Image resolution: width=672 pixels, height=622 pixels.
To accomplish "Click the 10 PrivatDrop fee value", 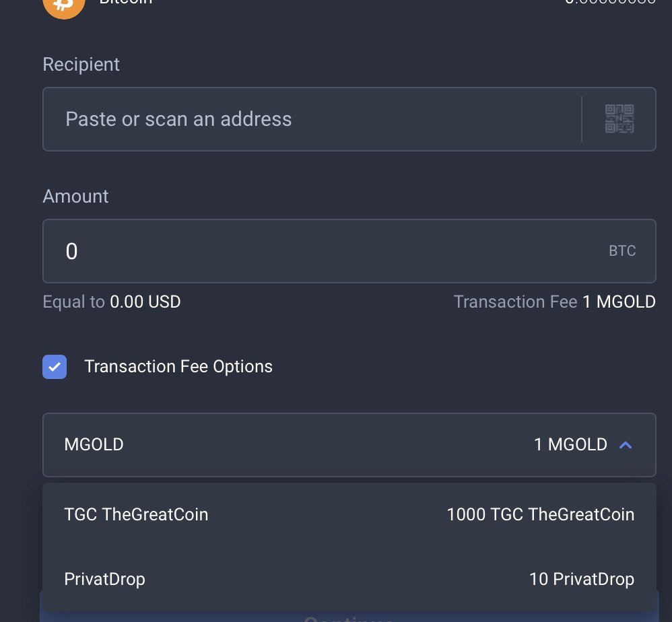I will [582, 579].
